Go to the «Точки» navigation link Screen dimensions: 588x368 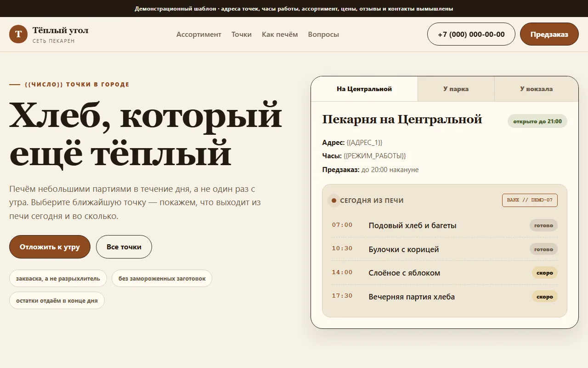(242, 34)
